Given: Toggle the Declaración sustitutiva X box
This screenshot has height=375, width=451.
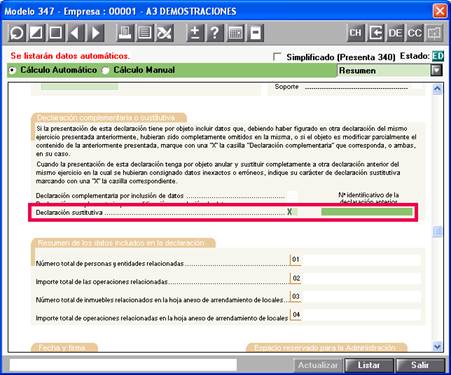Looking at the screenshot, I should pos(291,212).
